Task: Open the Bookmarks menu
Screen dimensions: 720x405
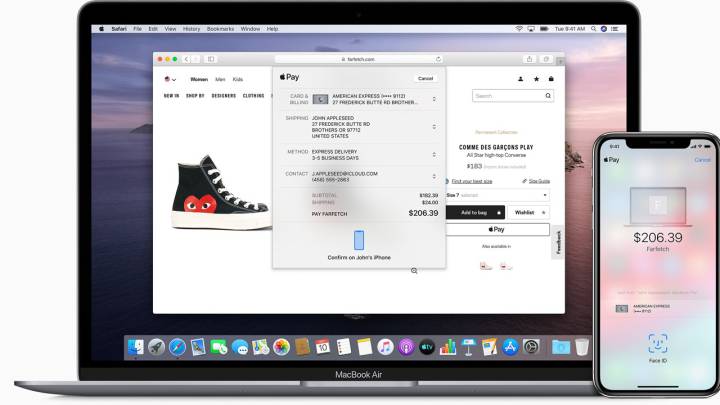Action: click(220, 28)
